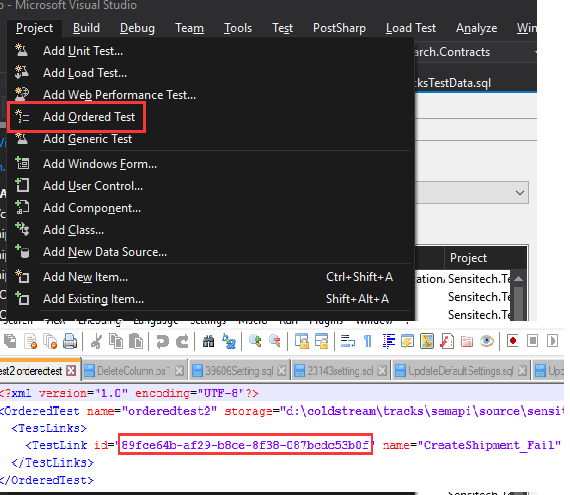Close the UpdateDefaultSettings.sql tab

(522, 371)
